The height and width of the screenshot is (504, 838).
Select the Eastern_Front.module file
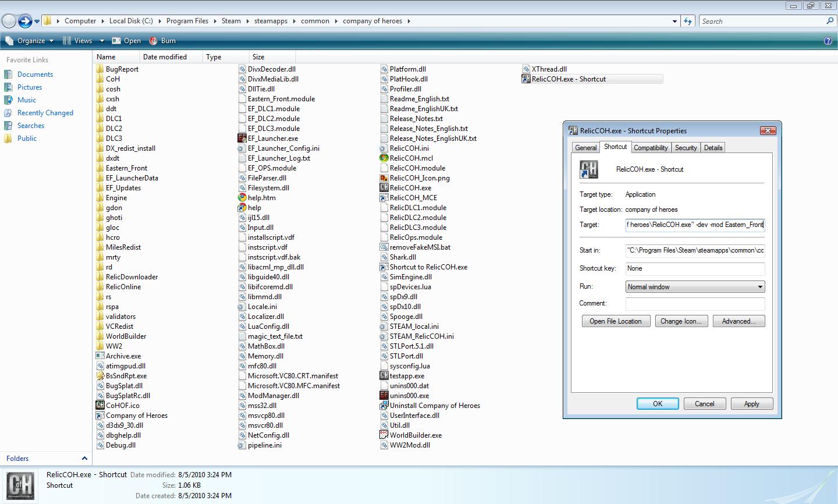point(276,99)
